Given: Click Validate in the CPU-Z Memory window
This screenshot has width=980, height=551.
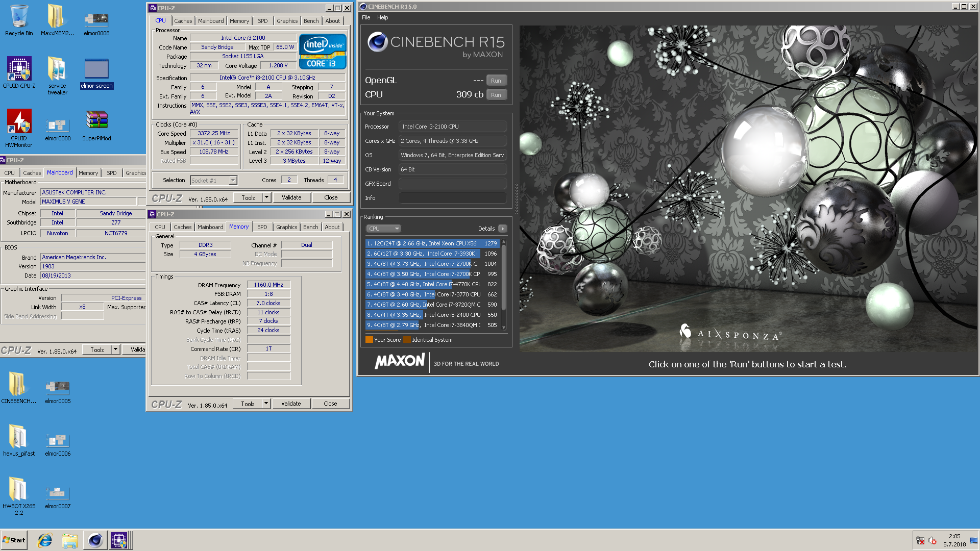Looking at the screenshot, I should click(x=291, y=404).
